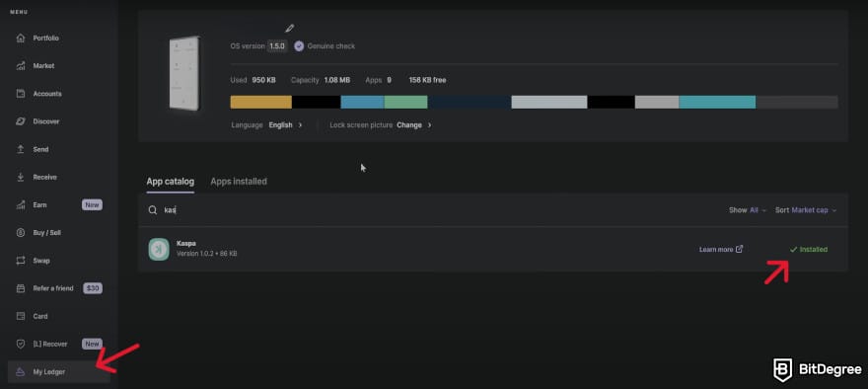The width and height of the screenshot is (868, 389).
Task: Click the Earn New badge
Action: [92, 205]
